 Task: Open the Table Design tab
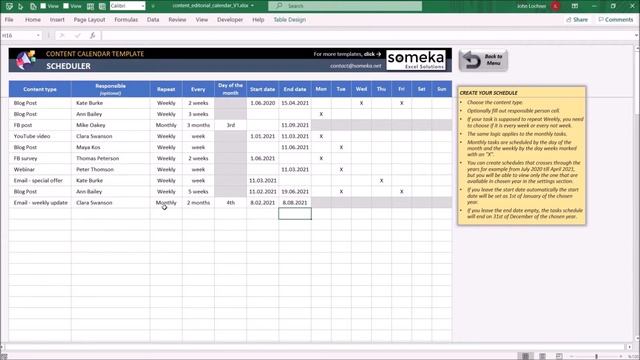pyautogui.click(x=289, y=20)
